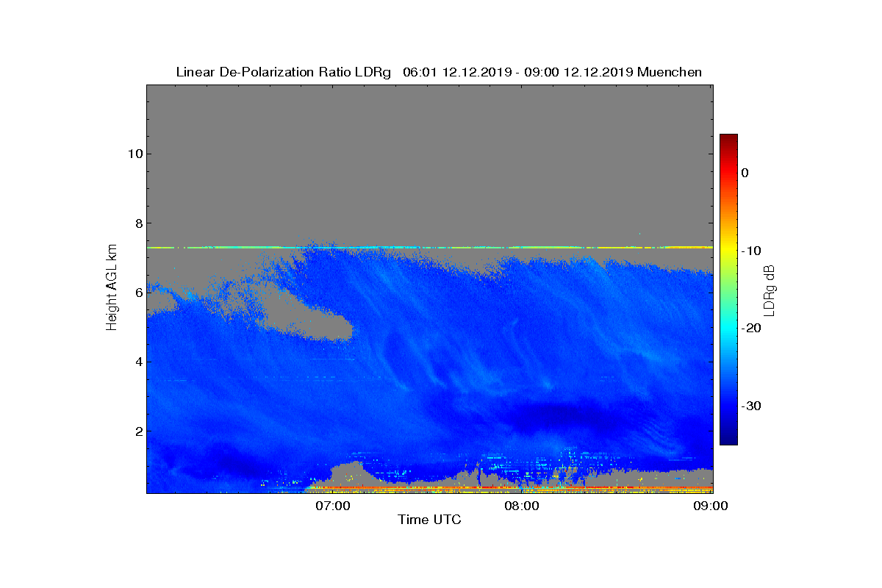
Task: Click the '-10' colorbar tick value
Action: 751,251
